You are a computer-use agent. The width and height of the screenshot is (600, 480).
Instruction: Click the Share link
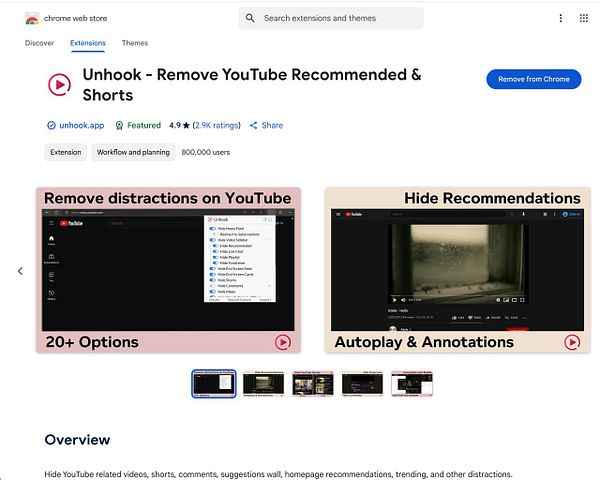[x=272, y=125]
